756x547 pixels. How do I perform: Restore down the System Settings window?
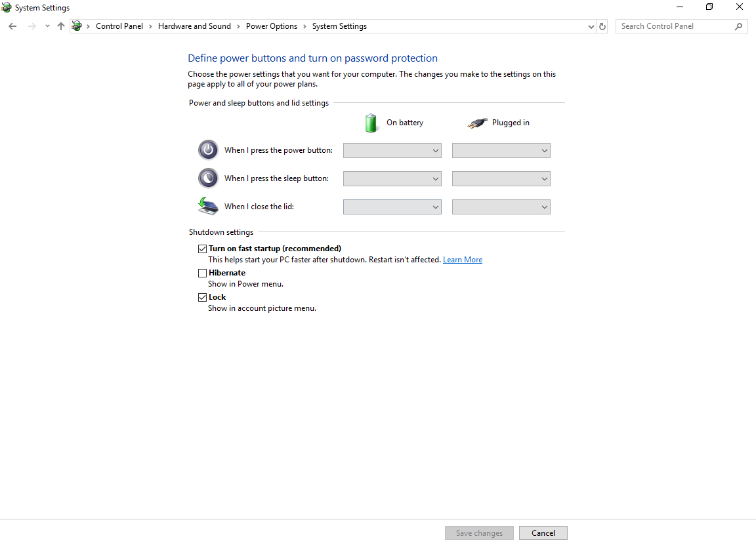(709, 7)
